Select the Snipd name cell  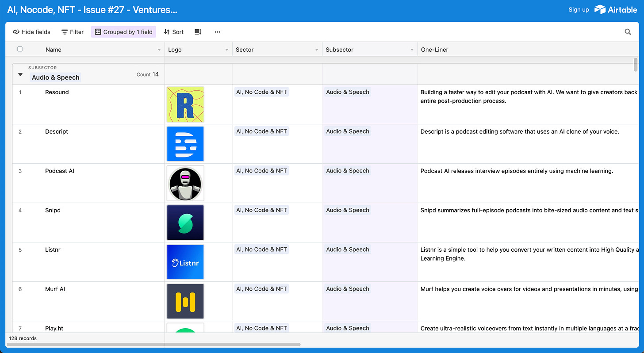click(x=88, y=223)
